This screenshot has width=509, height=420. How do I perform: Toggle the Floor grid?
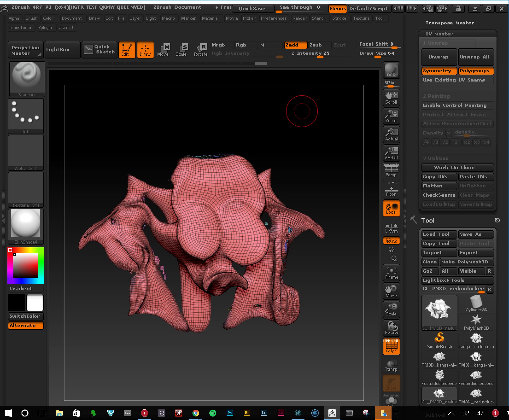click(391, 190)
